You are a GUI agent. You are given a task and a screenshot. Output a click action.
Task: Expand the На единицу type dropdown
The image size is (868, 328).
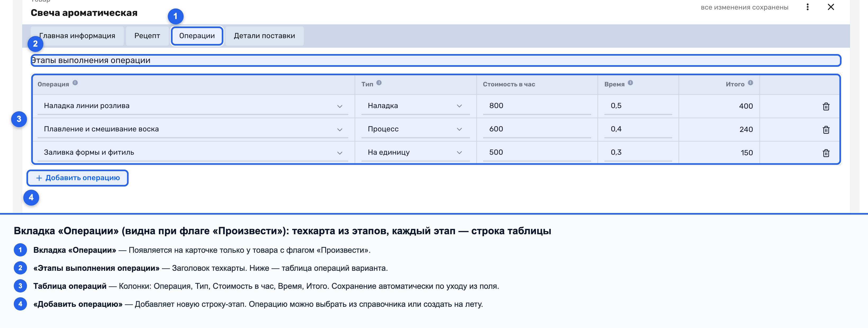point(415,153)
